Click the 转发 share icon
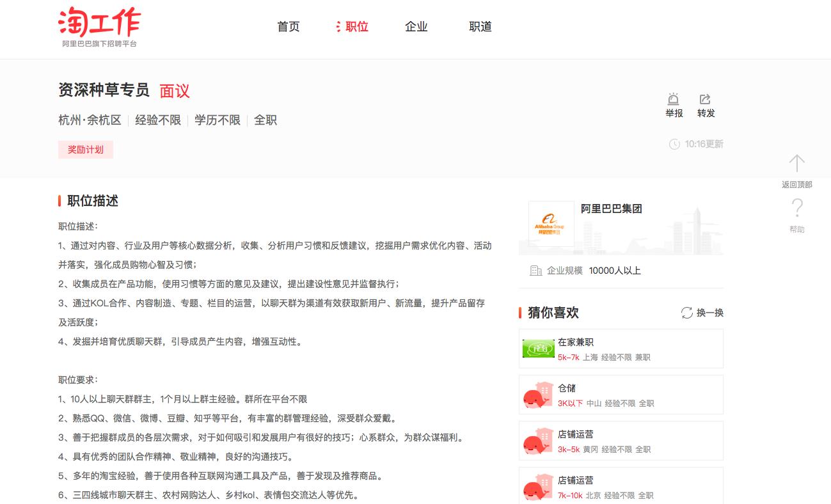This screenshot has width=831, height=504. (705, 104)
